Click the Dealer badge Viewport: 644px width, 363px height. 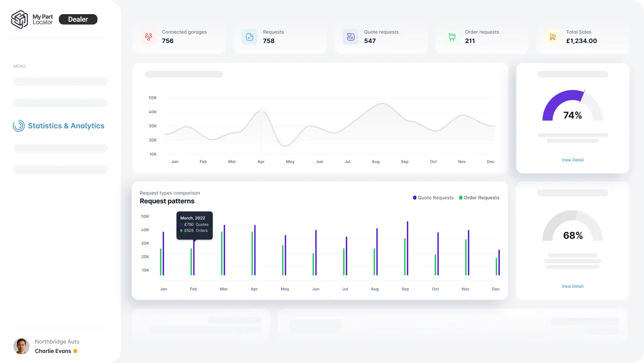tap(78, 19)
